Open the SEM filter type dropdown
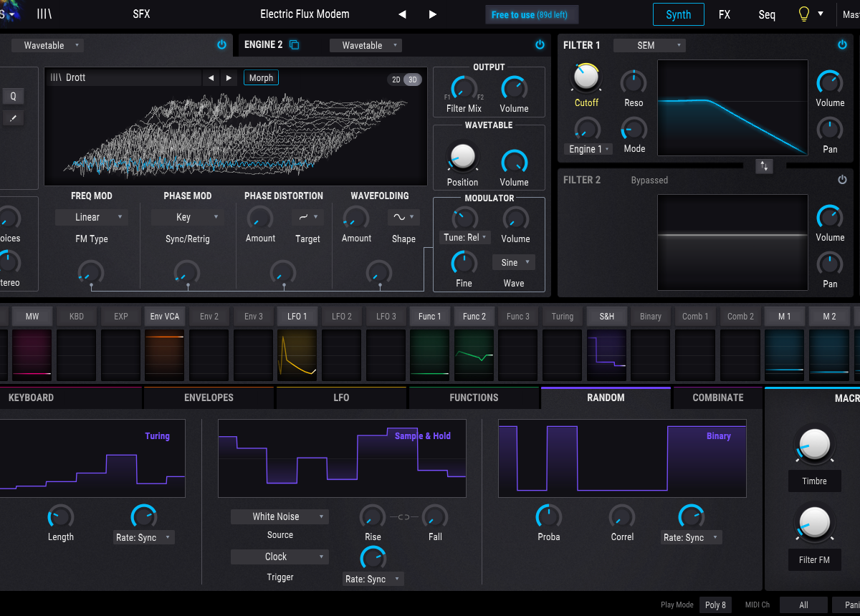Viewport: 860px width, 616px height. click(649, 45)
